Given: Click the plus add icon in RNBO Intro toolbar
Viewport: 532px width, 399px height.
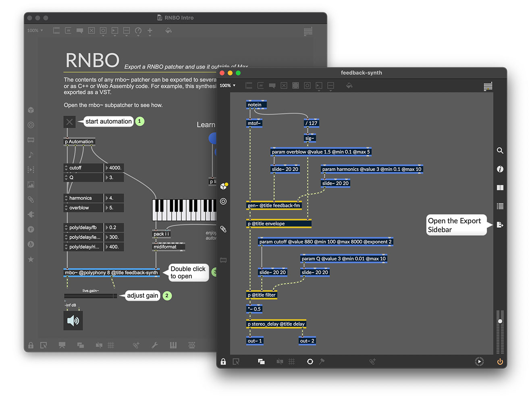Looking at the screenshot, I should (150, 31).
